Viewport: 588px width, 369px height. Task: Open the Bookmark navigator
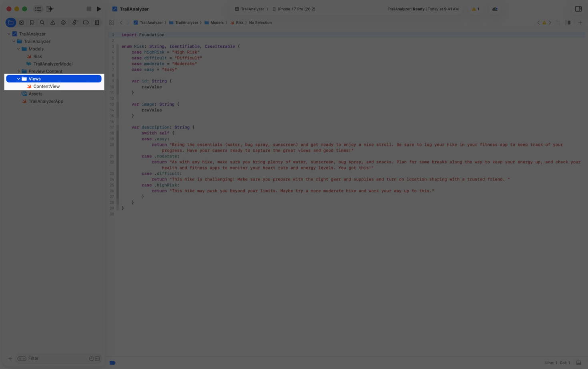(x=32, y=23)
